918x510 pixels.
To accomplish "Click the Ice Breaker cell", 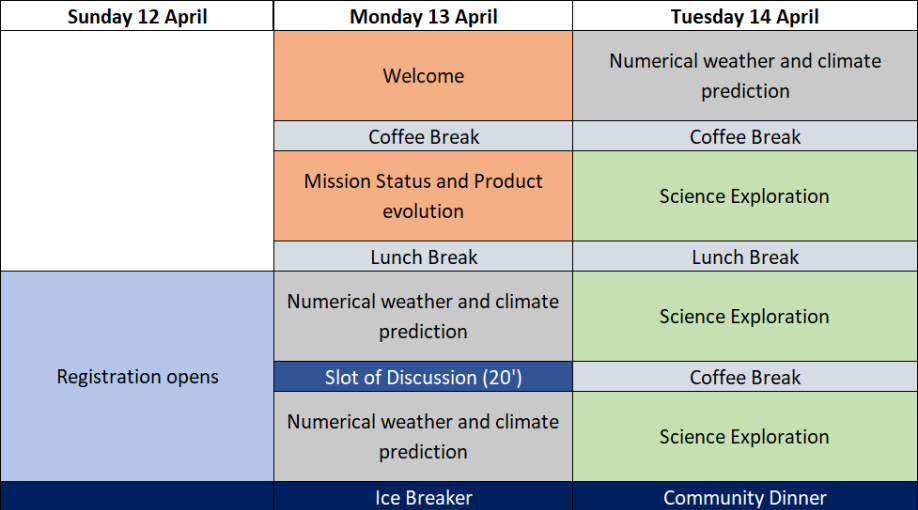I will 423,497.
